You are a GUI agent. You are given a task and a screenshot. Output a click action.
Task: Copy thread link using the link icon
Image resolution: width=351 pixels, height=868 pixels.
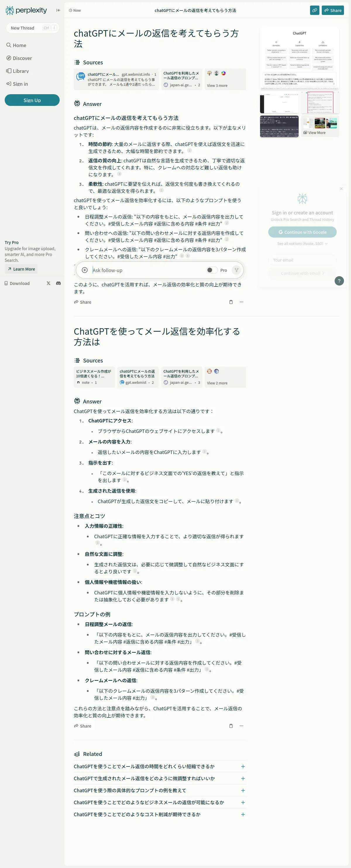314,11
